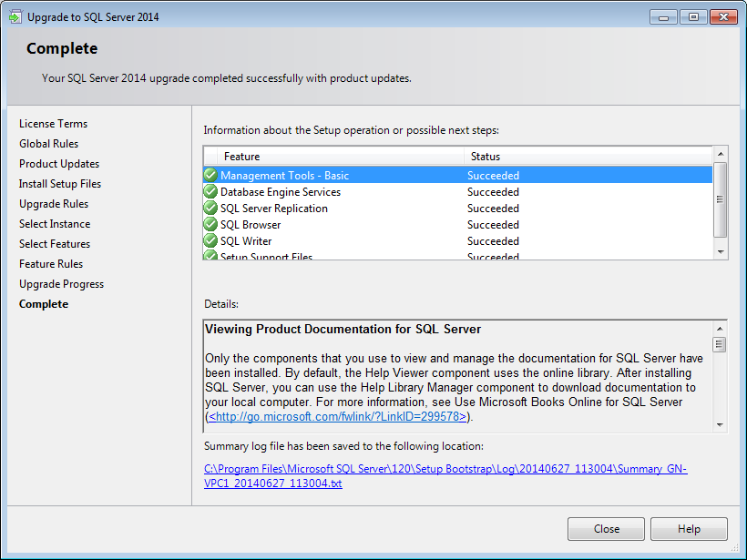Click Succeeded status for SQL Browser

pyautogui.click(x=493, y=224)
